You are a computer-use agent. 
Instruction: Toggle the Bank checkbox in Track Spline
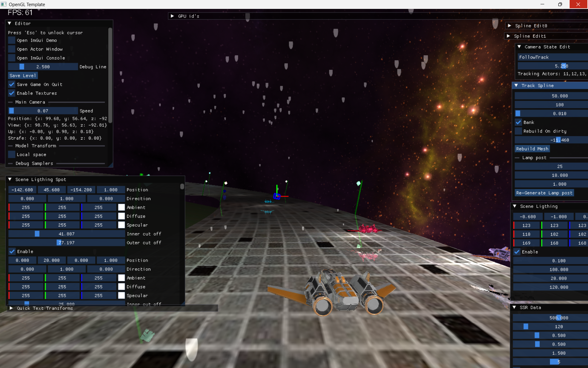point(518,122)
